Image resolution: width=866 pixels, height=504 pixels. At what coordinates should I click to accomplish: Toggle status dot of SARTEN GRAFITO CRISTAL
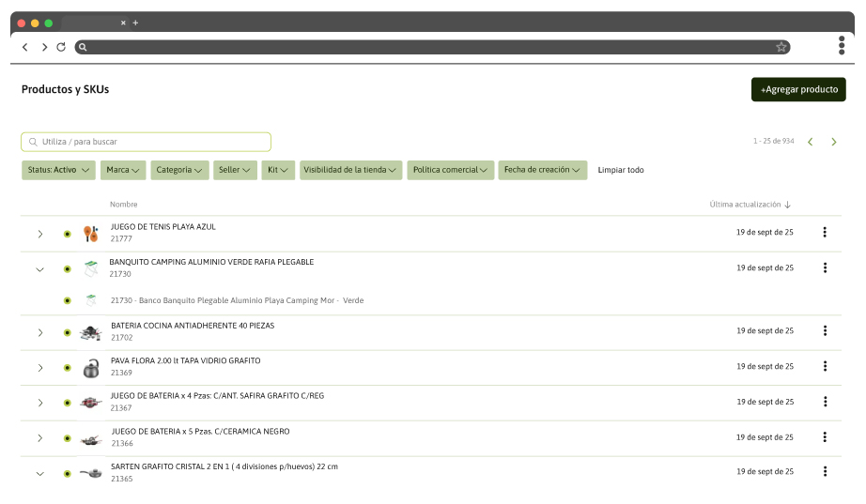click(x=67, y=474)
